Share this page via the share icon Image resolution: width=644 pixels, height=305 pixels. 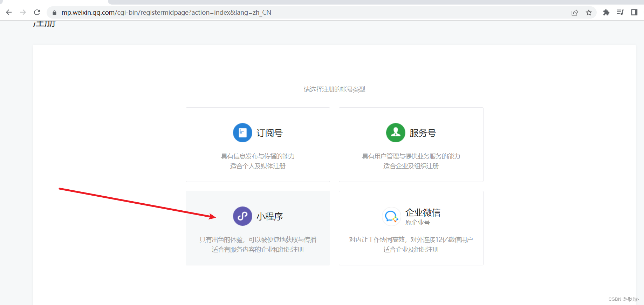575,13
